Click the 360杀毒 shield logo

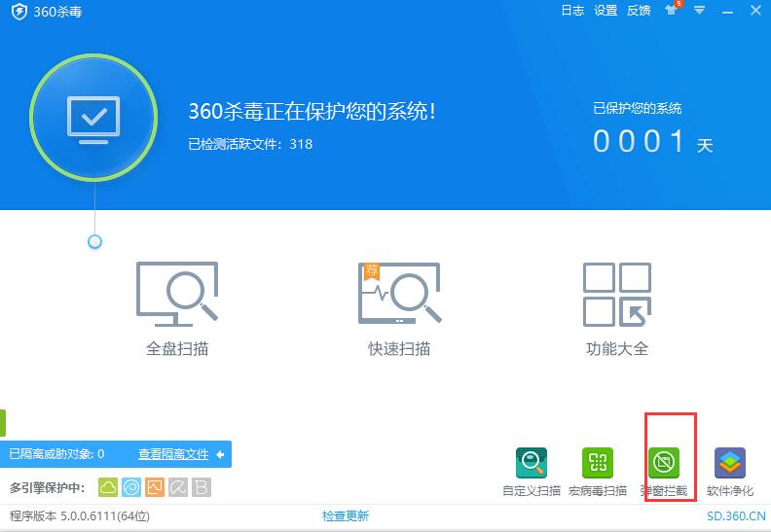pyautogui.click(x=19, y=12)
